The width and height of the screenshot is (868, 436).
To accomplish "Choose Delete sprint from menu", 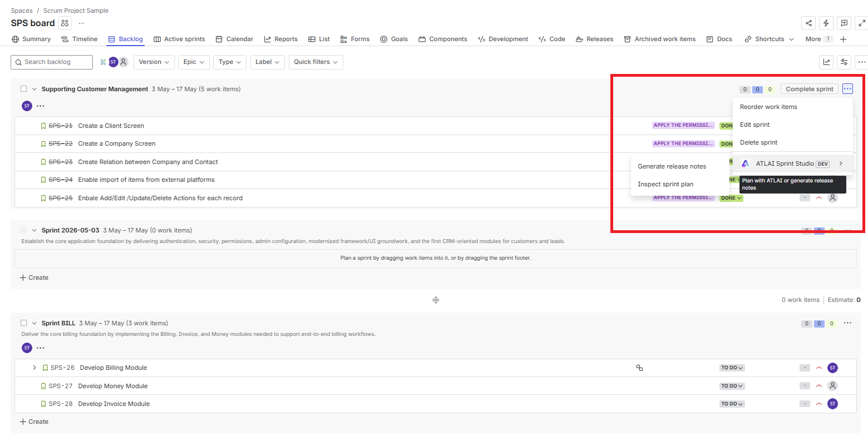I will pos(792,142).
